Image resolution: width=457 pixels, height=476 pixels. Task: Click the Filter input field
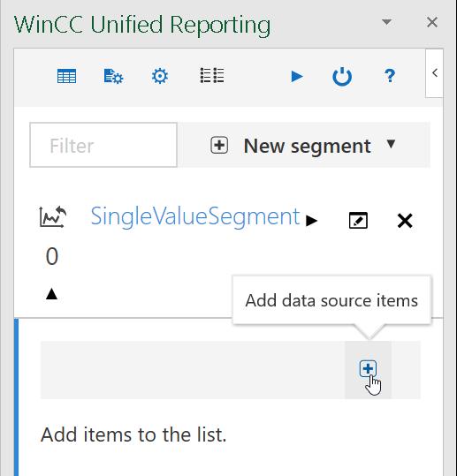click(103, 145)
